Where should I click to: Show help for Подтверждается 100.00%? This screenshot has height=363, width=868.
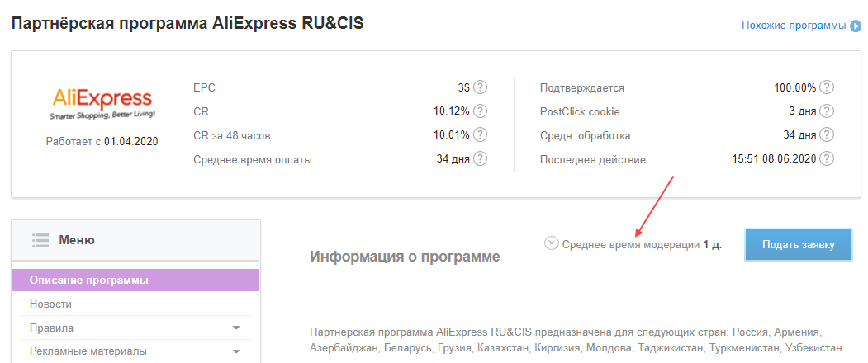coord(826,87)
